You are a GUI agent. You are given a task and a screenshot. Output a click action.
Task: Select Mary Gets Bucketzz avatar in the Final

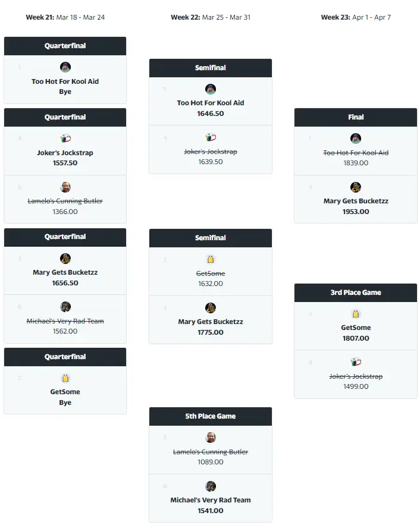tap(356, 187)
